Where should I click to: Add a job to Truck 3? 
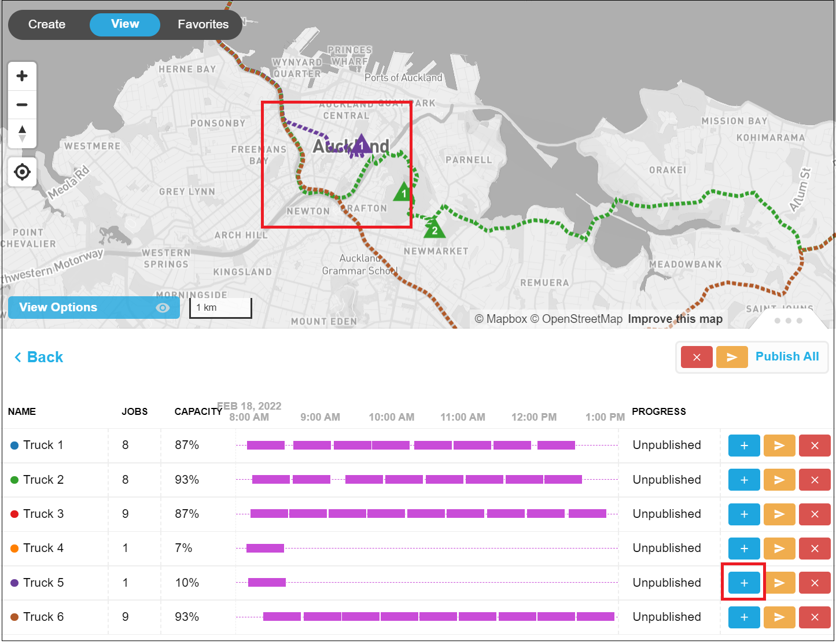pos(744,514)
